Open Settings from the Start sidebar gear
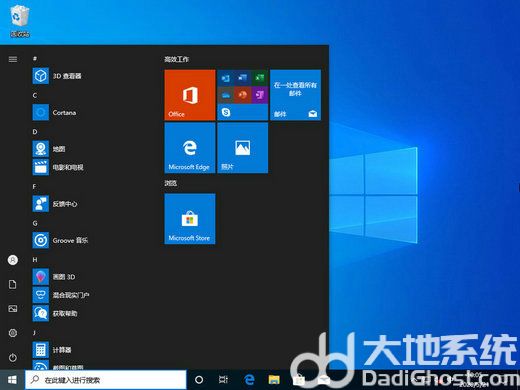Image resolution: width=520 pixels, height=390 pixels. 13,333
